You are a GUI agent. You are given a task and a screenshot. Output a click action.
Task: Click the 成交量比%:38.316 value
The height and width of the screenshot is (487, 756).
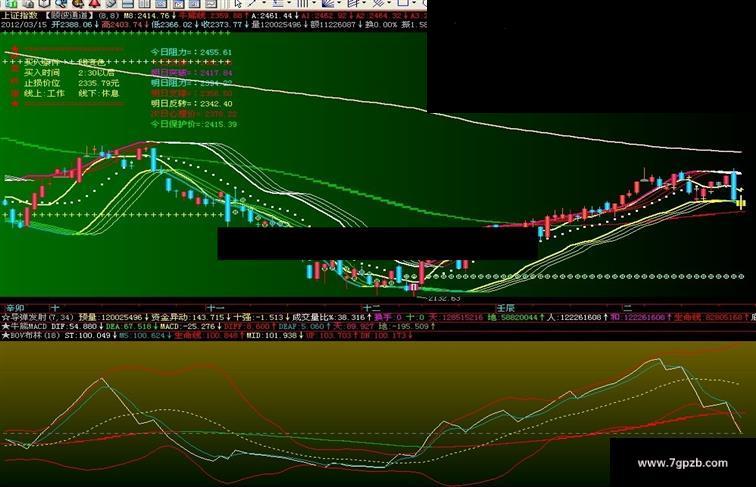329,317
